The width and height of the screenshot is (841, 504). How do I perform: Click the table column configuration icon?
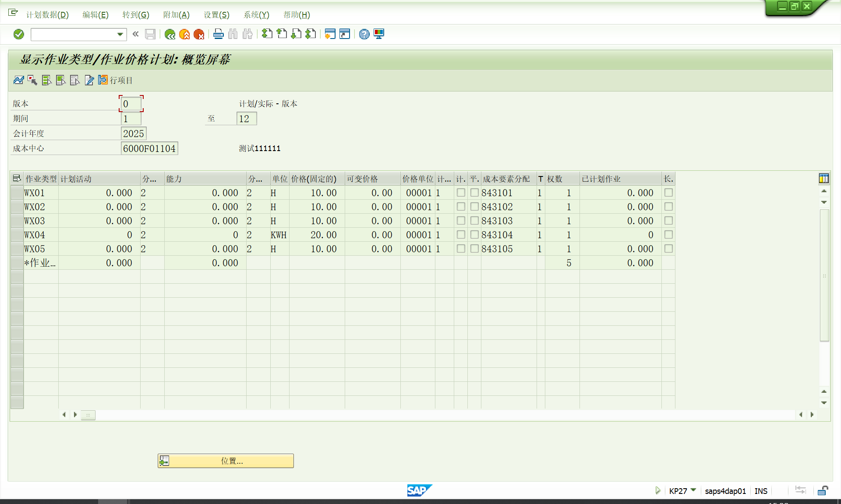coord(823,178)
